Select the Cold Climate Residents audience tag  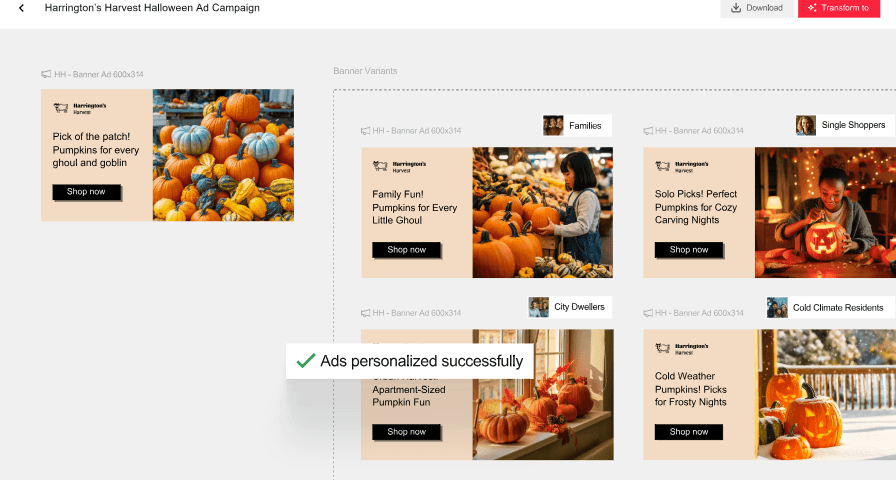click(830, 307)
